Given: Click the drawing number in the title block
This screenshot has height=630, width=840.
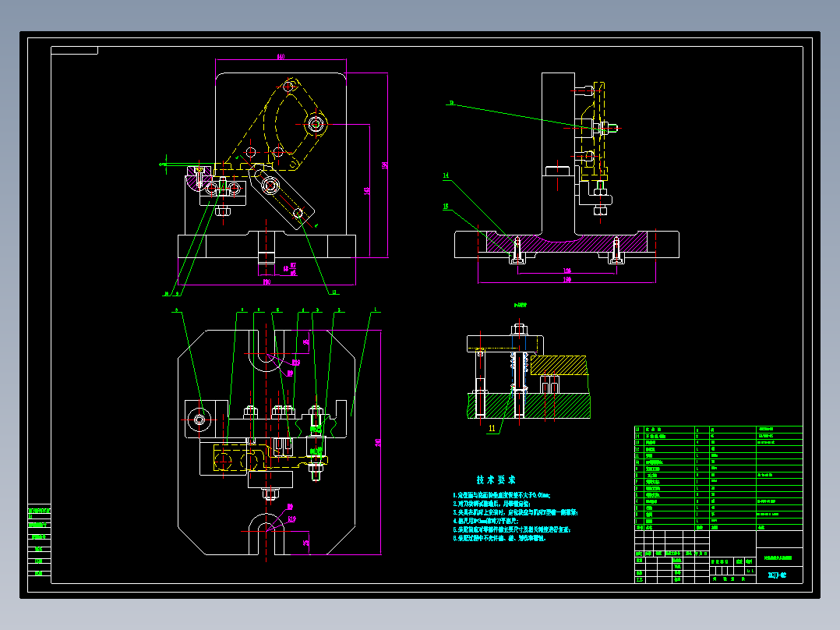Looking at the screenshot, I should (777, 575).
